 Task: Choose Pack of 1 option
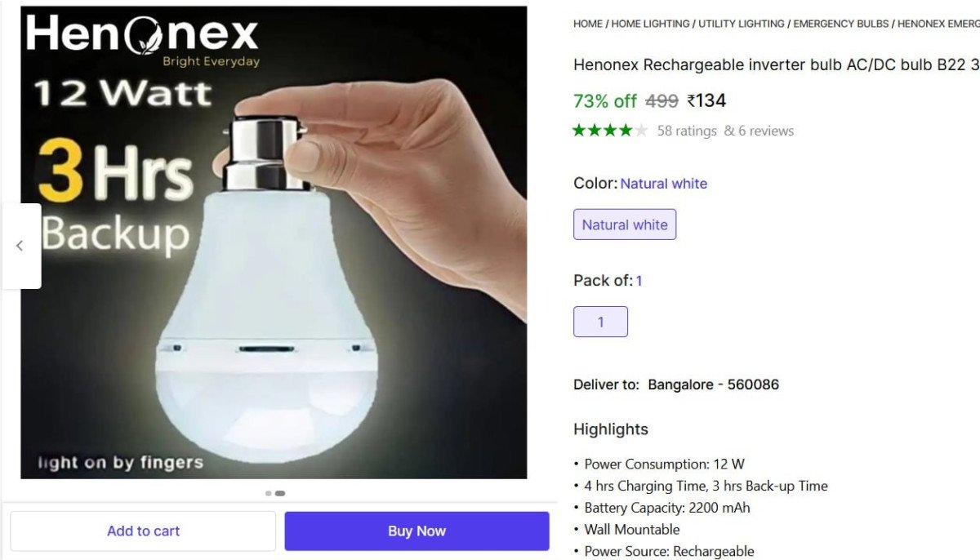coord(601,322)
